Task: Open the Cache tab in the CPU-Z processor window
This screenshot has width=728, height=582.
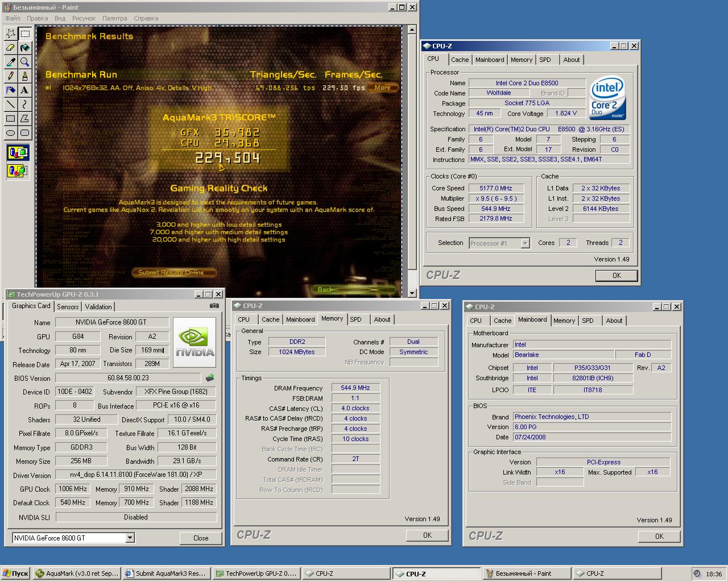Action: (x=460, y=60)
